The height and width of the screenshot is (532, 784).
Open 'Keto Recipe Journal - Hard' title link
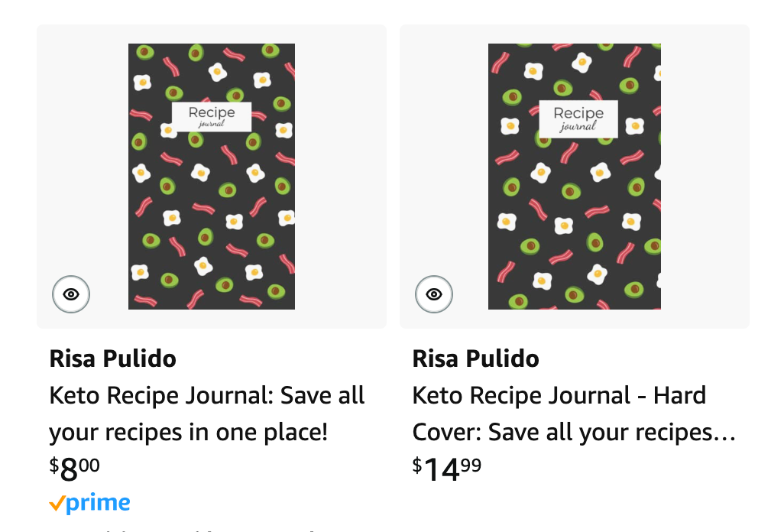coord(559,396)
